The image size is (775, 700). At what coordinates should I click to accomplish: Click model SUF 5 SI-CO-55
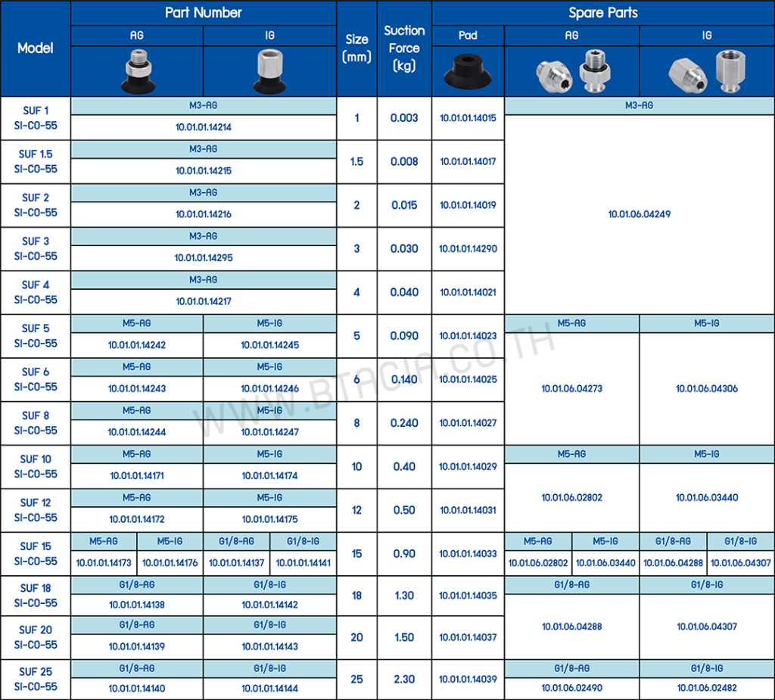(x=36, y=336)
